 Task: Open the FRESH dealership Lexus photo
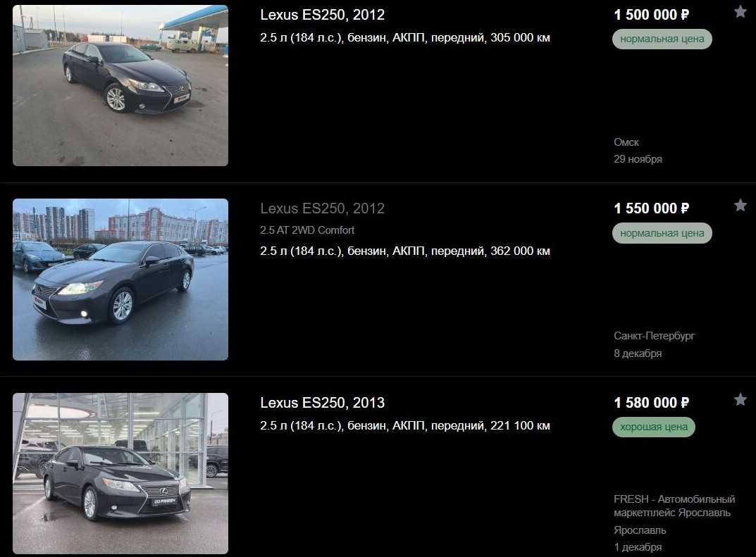pos(120,474)
